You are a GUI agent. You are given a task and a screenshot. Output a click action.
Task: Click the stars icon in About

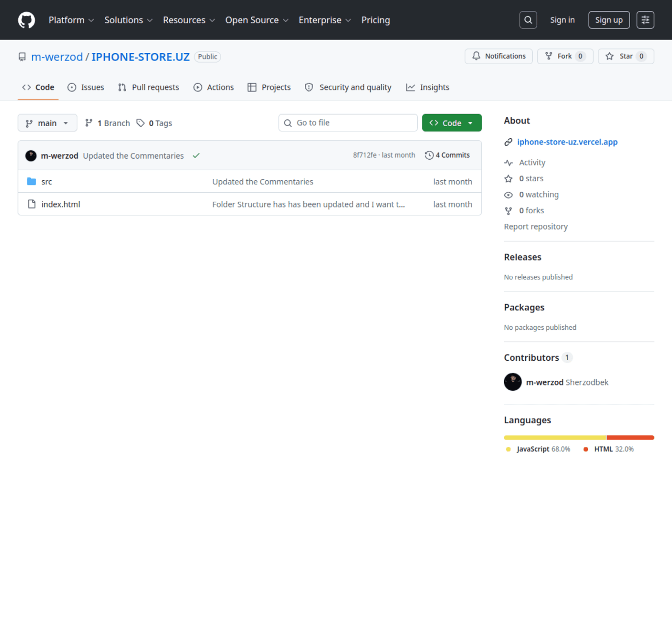tap(508, 179)
